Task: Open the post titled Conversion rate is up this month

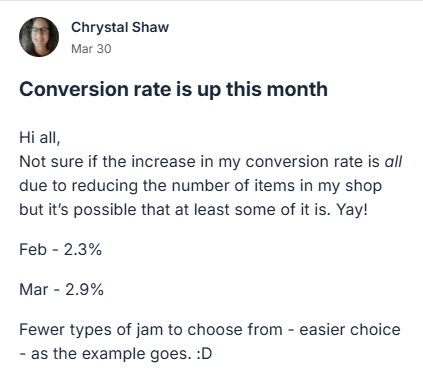Action: coord(173,89)
